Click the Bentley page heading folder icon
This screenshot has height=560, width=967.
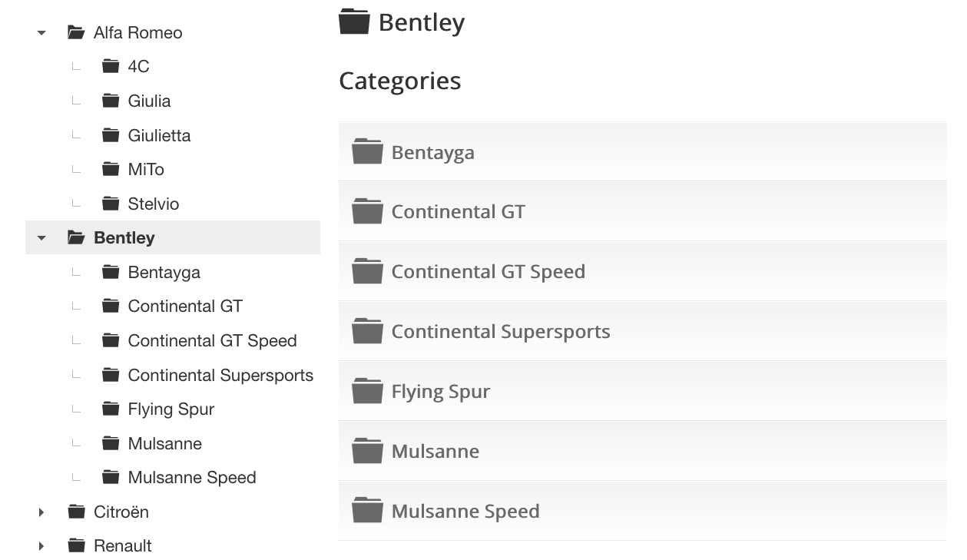click(x=354, y=22)
